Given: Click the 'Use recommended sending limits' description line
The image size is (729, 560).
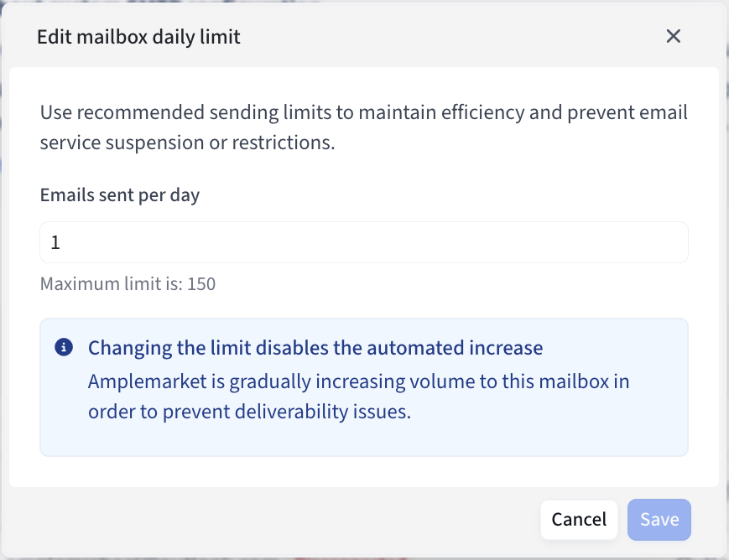Looking at the screenshot, I should (363, 112).
